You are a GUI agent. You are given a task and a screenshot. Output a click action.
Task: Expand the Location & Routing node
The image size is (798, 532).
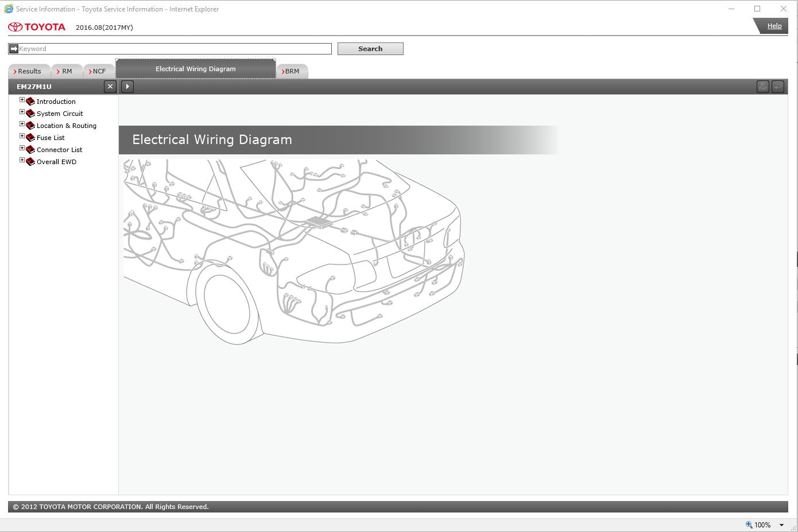22,125
